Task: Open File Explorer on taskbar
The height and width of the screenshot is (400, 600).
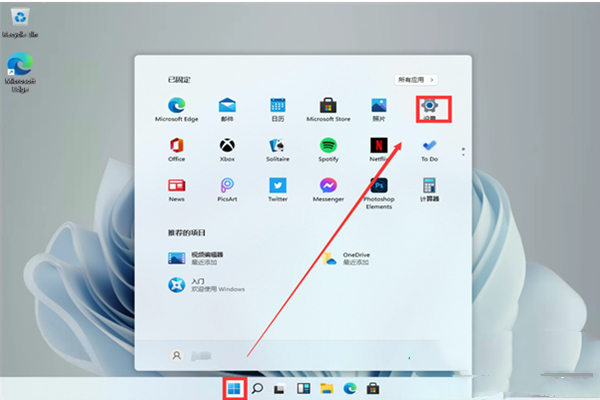Action: 326,389
